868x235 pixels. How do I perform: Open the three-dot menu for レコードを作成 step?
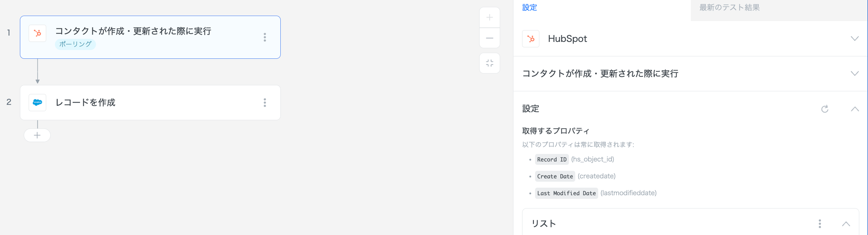(x=265, y=102)
